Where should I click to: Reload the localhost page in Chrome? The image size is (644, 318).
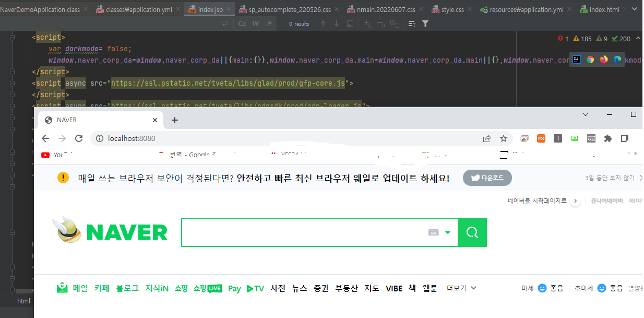79,138
